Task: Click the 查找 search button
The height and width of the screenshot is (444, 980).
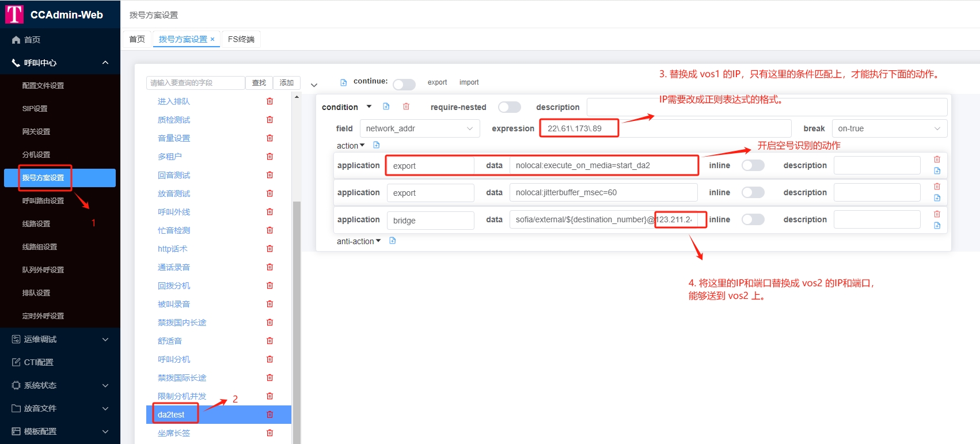Action: 259,83
